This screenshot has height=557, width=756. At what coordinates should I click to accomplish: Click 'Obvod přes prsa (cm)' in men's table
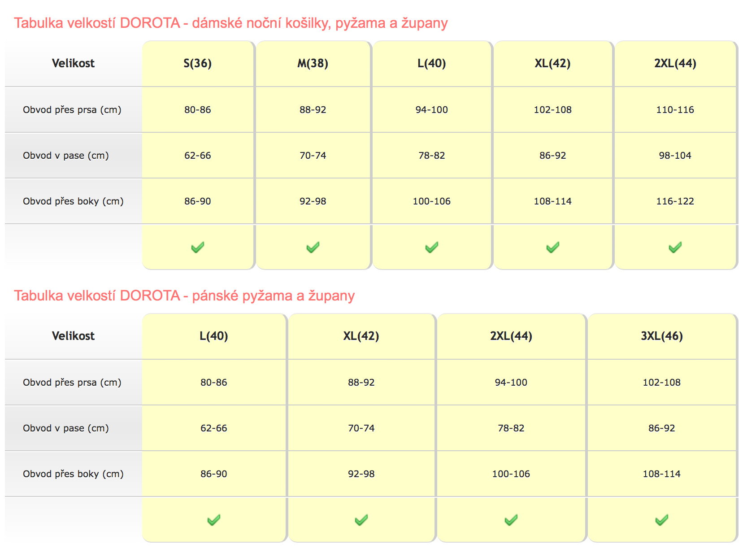(x=72, y=383)
